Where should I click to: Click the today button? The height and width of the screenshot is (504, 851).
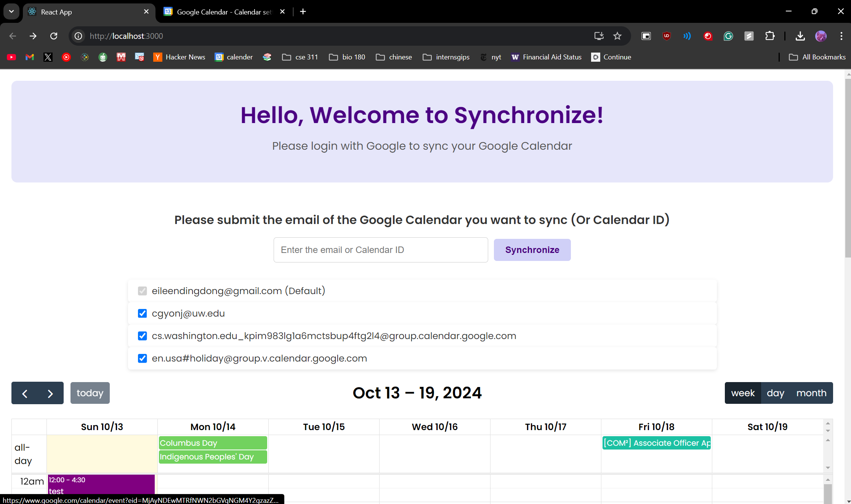[x=90, y=393]
